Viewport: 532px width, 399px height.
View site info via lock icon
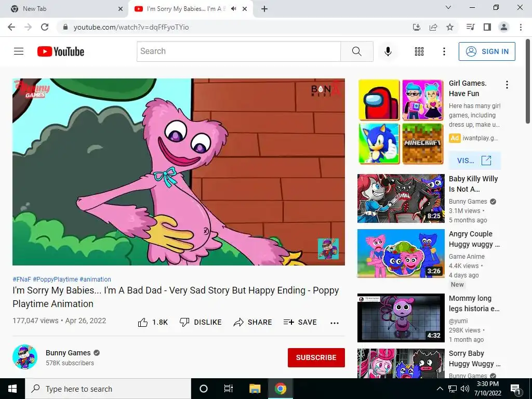tap(65, 27)
